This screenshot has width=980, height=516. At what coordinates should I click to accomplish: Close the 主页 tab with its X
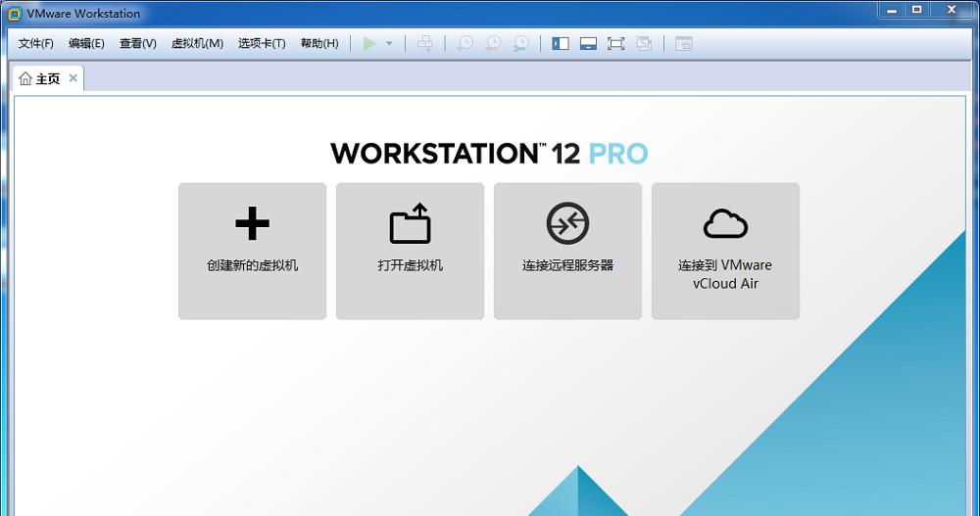(x=73, y=78)
